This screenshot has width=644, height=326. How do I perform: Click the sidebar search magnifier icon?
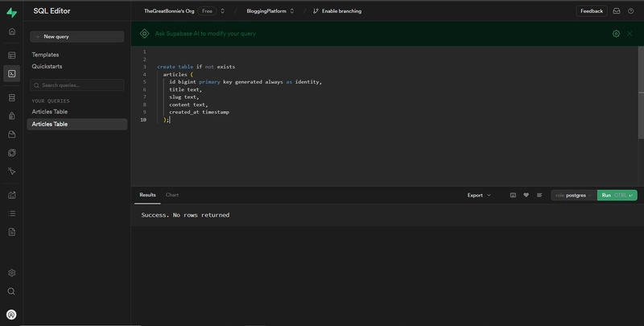tap(11, 291)
